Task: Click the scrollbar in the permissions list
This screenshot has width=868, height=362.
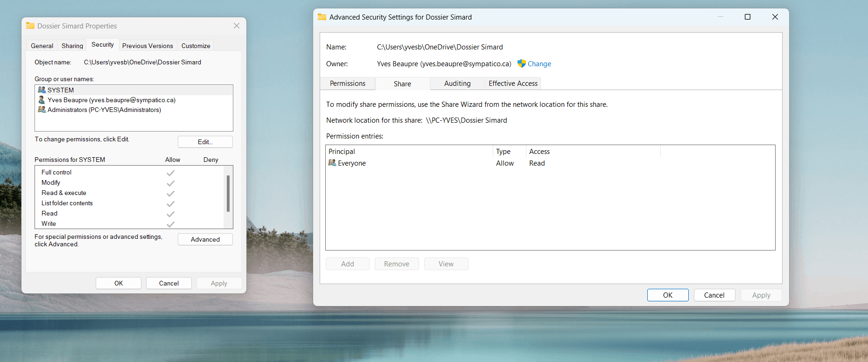Action: pos(228,194)
